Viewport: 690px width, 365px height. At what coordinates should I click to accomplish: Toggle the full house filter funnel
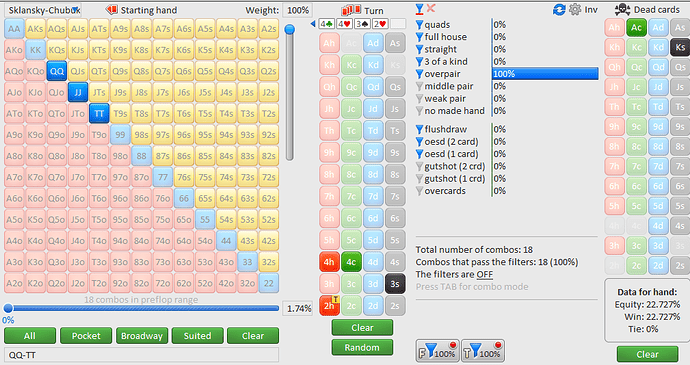pyautogui.click(x=419, y=37)
